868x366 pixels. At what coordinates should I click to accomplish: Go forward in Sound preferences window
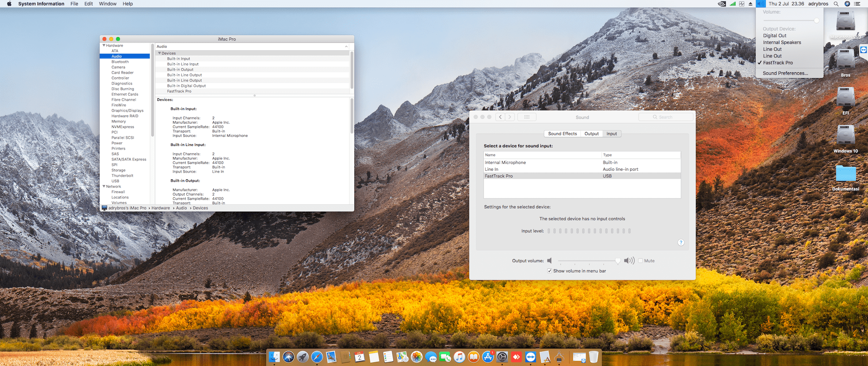510,117
